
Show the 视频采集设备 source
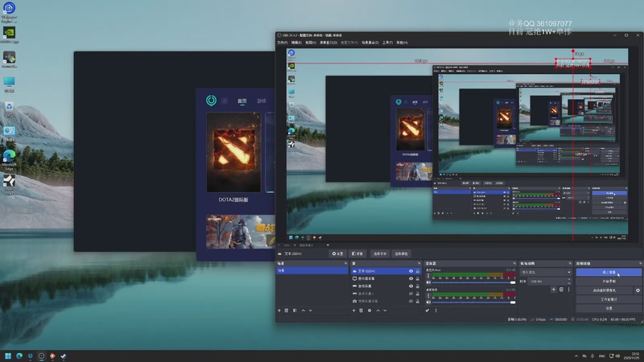point(411,301)
